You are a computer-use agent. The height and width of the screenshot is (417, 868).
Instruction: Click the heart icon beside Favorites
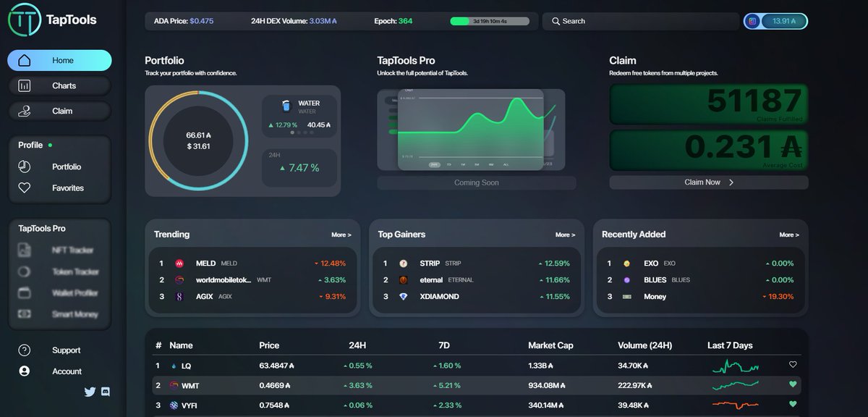click(25, 188)
